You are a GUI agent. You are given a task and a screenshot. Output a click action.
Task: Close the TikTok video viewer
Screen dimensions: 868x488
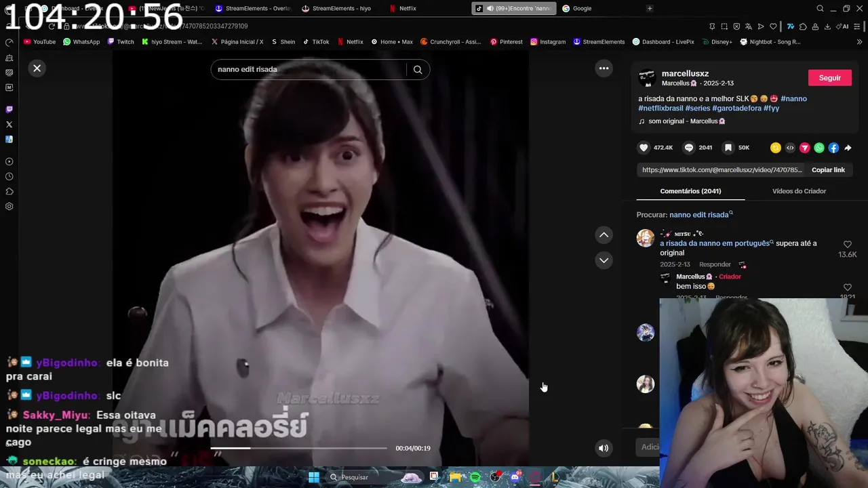click(37, 68)
